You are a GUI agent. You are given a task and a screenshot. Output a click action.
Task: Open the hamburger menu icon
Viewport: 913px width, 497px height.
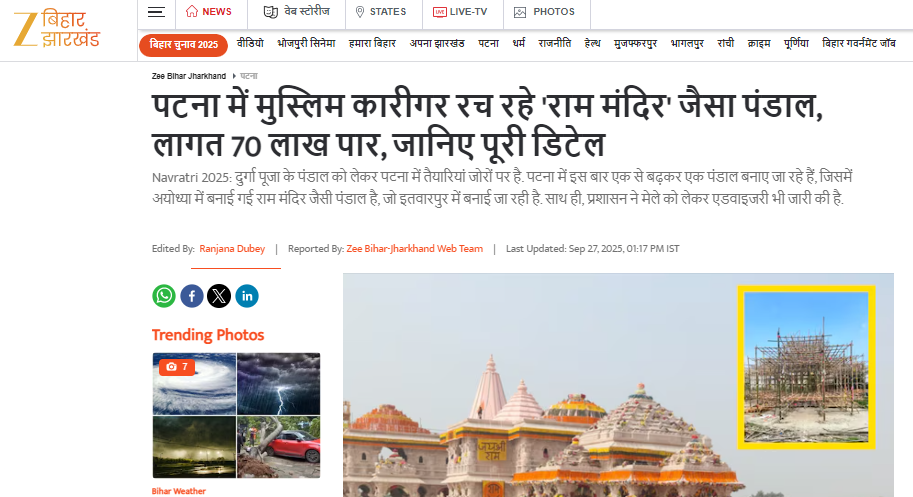click(x=155, y=12)
